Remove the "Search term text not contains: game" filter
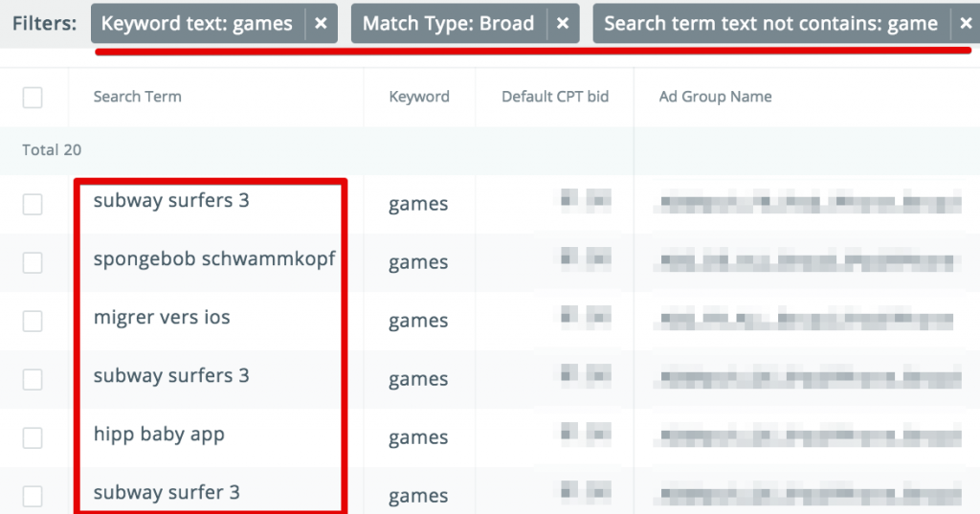Viewport: 980px width, 514px height. coord(966,24)
